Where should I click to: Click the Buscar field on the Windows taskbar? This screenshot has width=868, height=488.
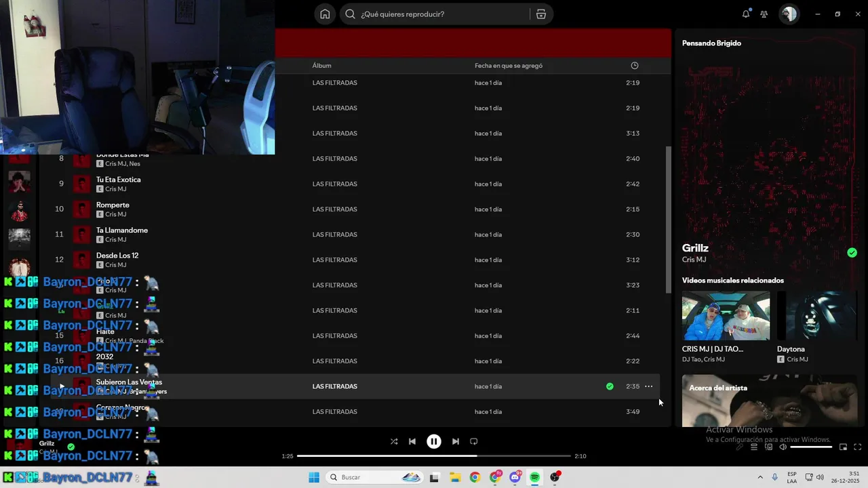coord(373,477)
